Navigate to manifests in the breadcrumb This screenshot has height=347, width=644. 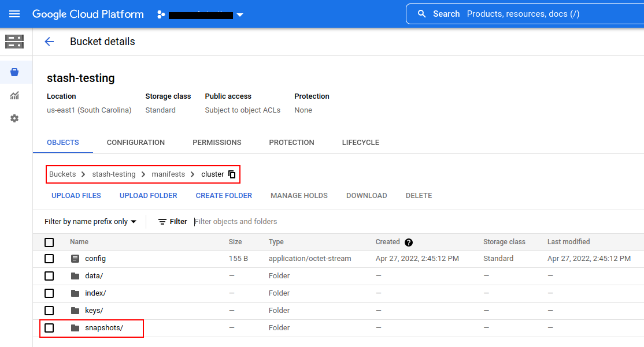pyautogui.click(x=168, y=174)
